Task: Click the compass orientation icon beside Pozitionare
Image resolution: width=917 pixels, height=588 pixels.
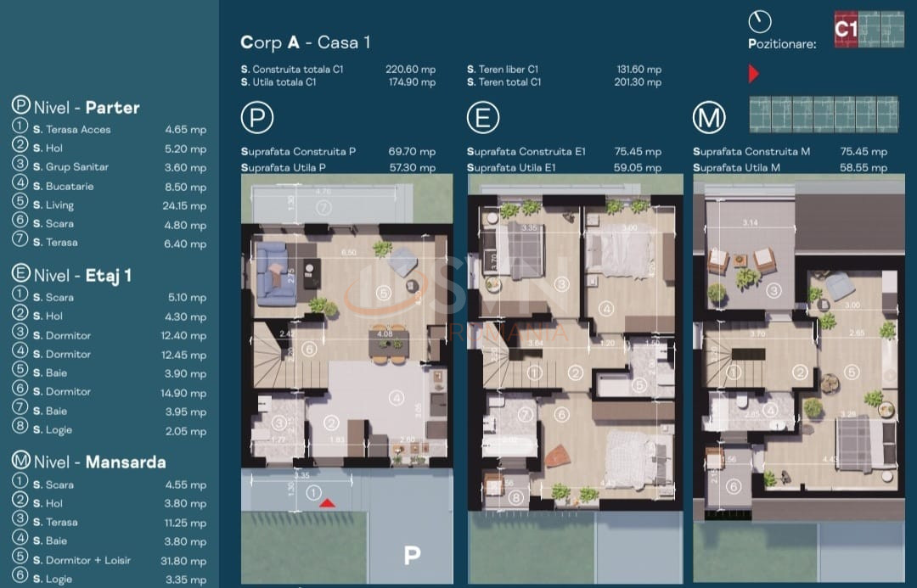Action: pyautogui.click(x=760, y=22)
